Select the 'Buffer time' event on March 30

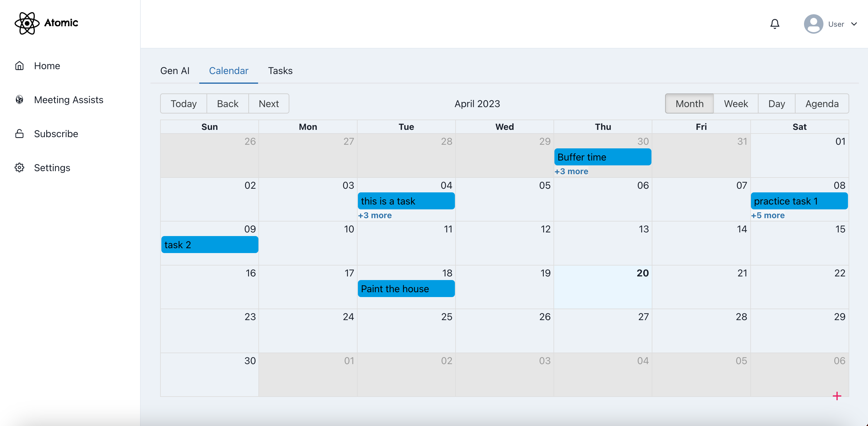click(x=603, y=157)
